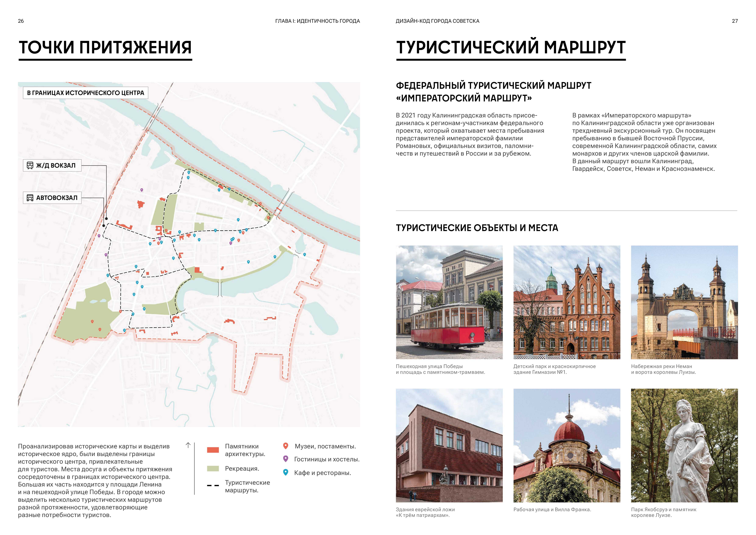
Task: Click the green recreation legend swatch
Action: 213,469
